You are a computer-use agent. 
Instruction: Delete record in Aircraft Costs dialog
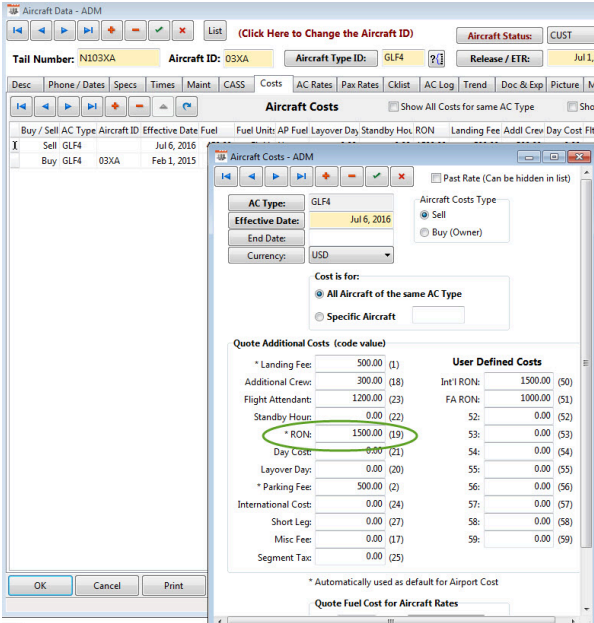(352, 176)
